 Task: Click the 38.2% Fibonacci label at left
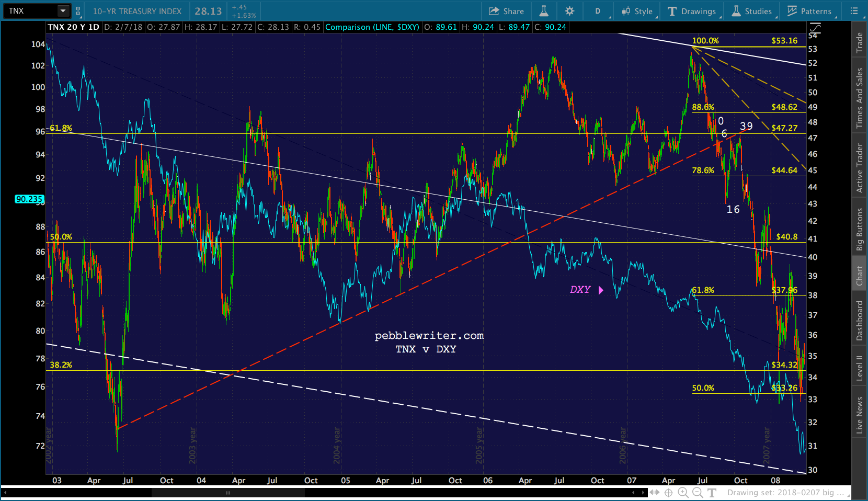click(x=61, y=365)
